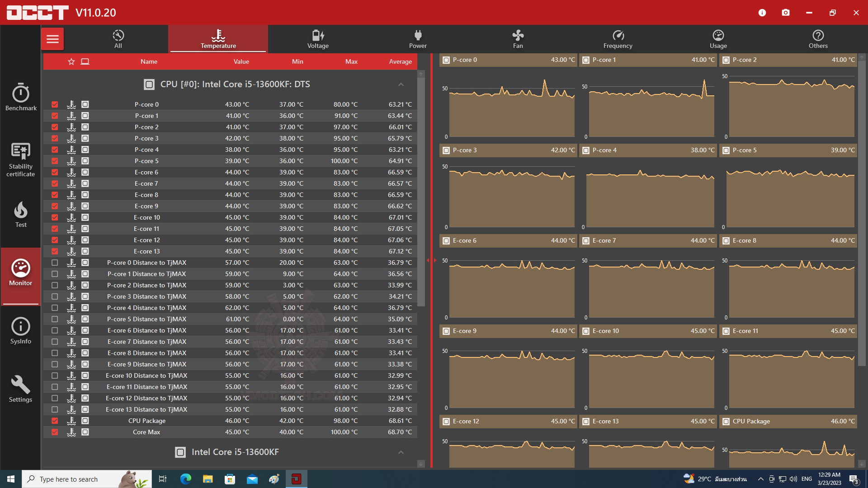Collapse the CPU [#0] DTS sensor group

pos(401,84)
